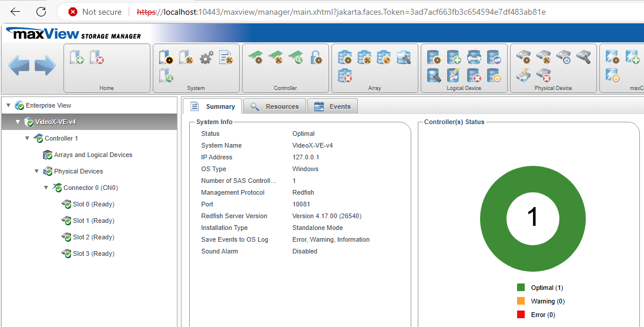Click the Logical Device expand icon with the double arrow
Screen dimensions: 644x327
pyautogui.click(x=474, y=57)
